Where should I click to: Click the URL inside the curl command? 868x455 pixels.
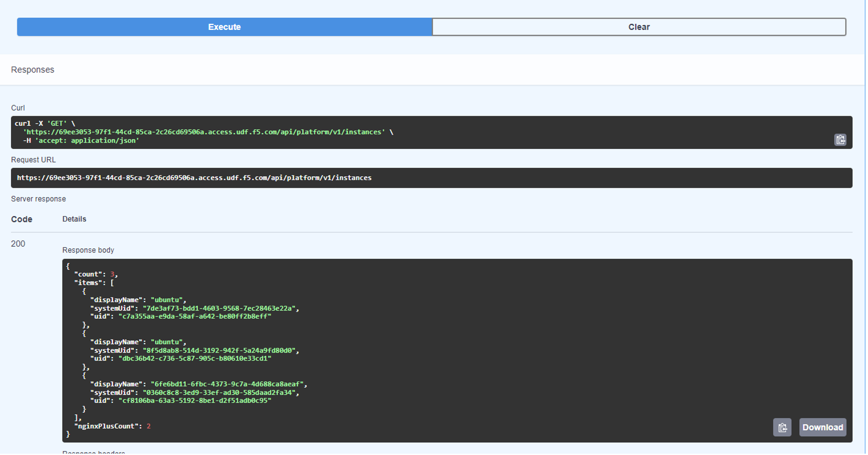(x=204, y=132)
